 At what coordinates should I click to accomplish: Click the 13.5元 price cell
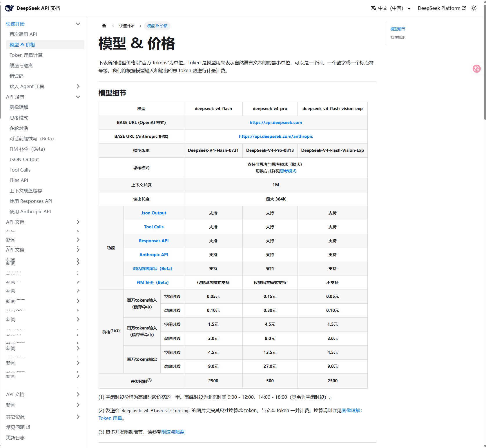270,352
